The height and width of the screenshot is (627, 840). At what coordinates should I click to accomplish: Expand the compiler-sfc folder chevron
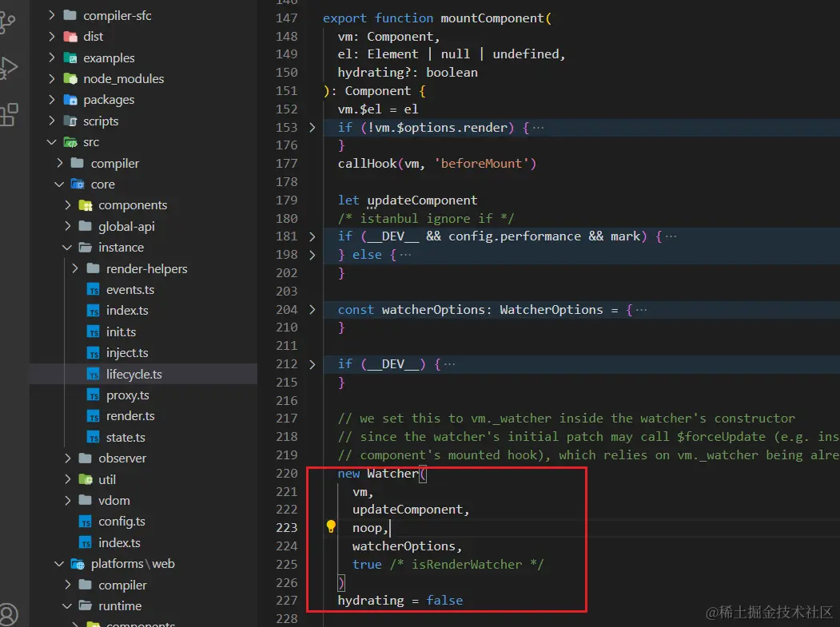point(51,15)
